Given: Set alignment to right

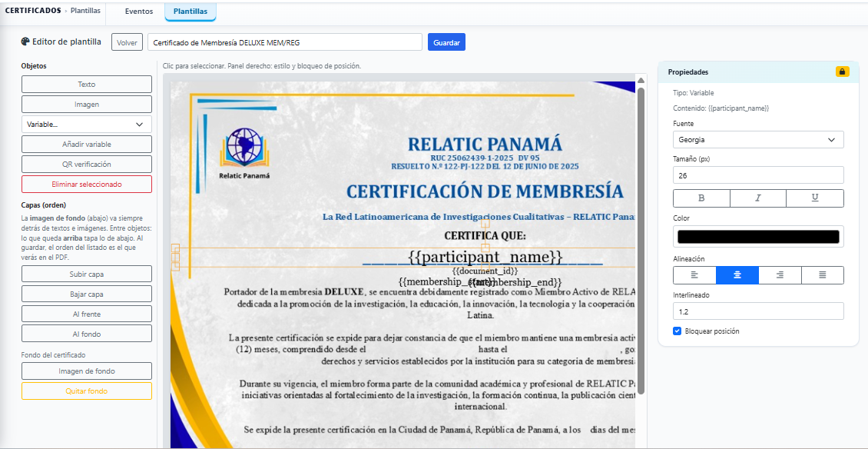Looking at the screenshot, I should [x=780, y=275].
